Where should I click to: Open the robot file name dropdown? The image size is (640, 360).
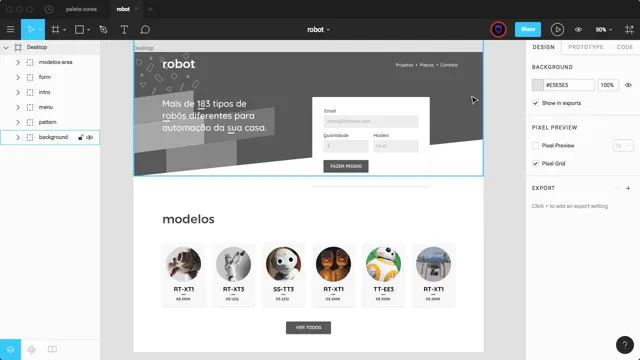318,29
